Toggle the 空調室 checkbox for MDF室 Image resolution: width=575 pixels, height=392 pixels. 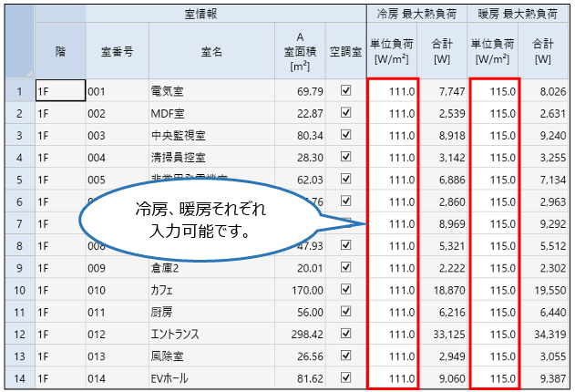click(x=345, y=113)
